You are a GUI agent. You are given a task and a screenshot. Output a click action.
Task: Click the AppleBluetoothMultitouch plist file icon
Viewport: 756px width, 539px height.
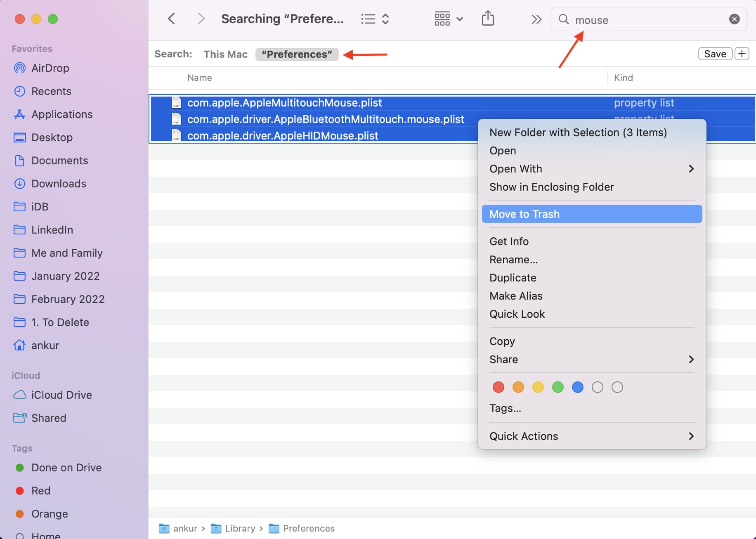tap(177, 119)
